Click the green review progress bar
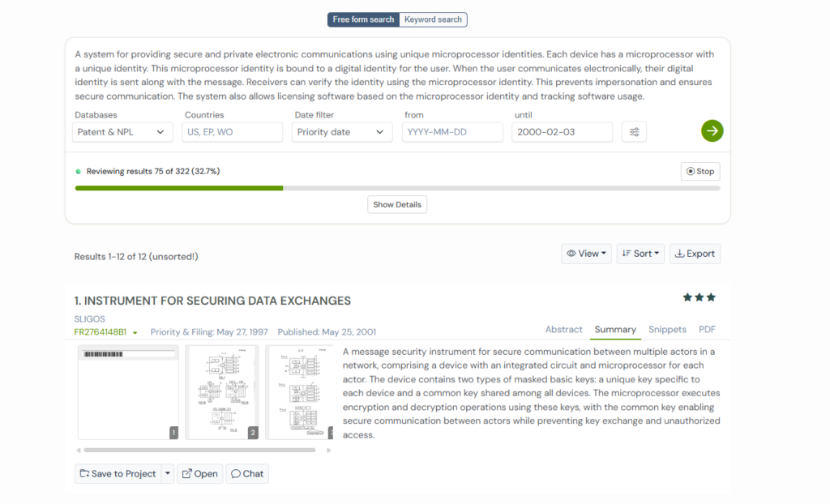 coord(179,188)
